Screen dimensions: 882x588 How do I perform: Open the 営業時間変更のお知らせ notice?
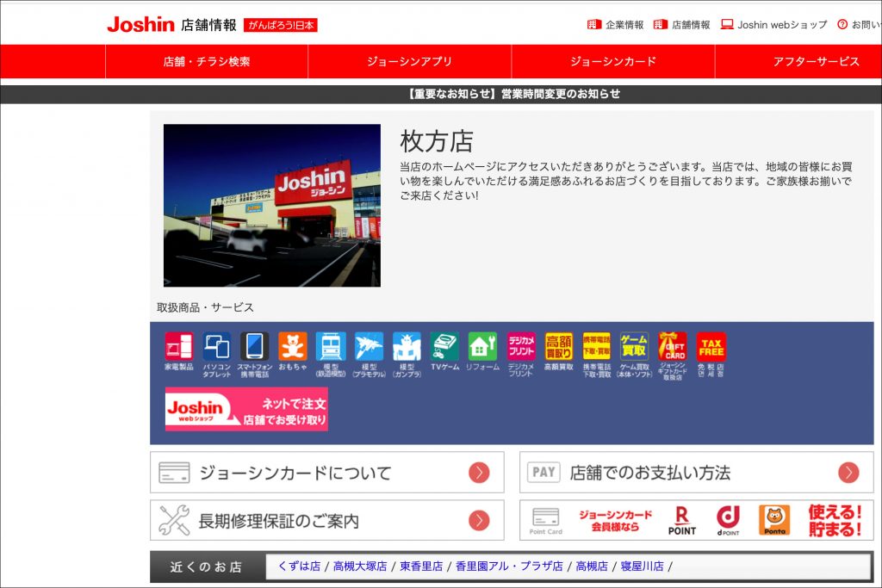513,94
